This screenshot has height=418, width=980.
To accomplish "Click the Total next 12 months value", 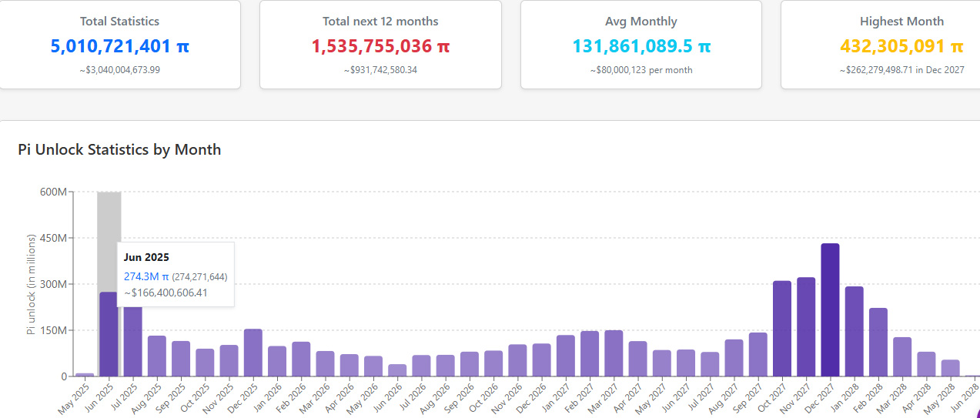I will (380, 46).
